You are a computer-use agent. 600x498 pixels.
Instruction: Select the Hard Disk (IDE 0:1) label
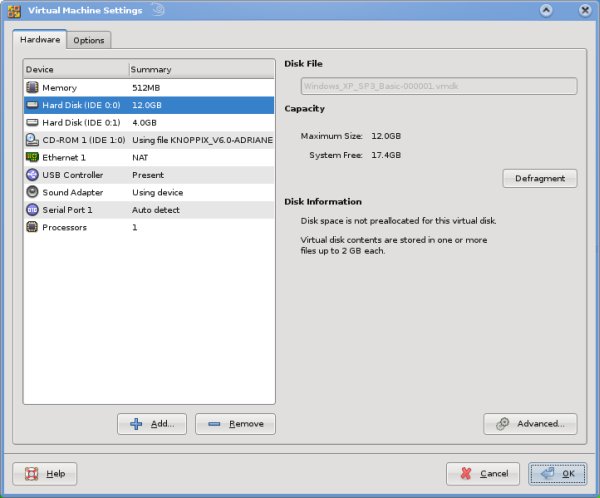pos(81,122)
